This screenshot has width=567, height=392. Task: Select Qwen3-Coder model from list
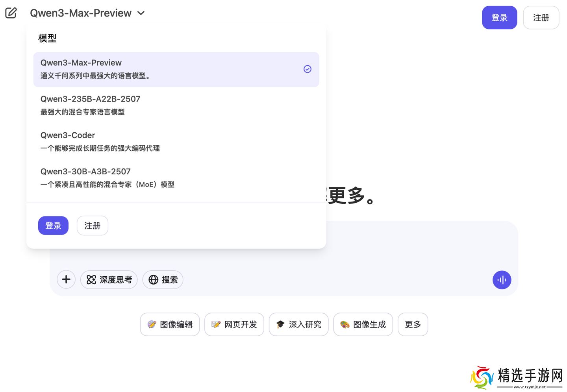176,141
